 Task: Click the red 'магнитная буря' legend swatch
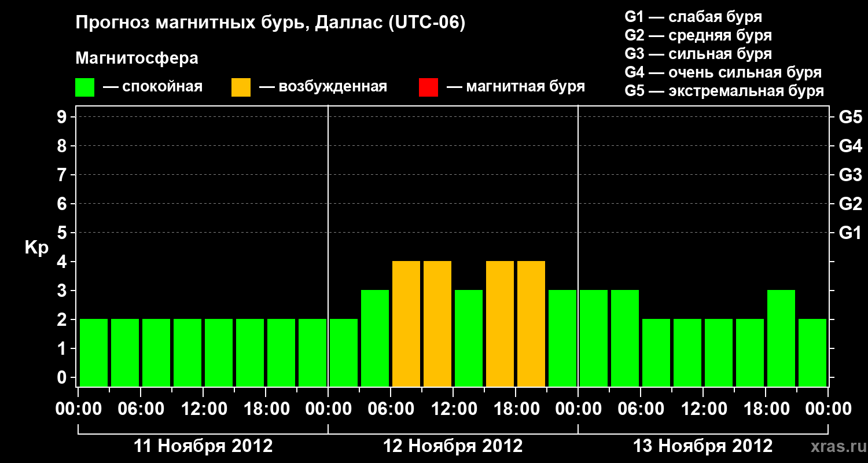428,87
